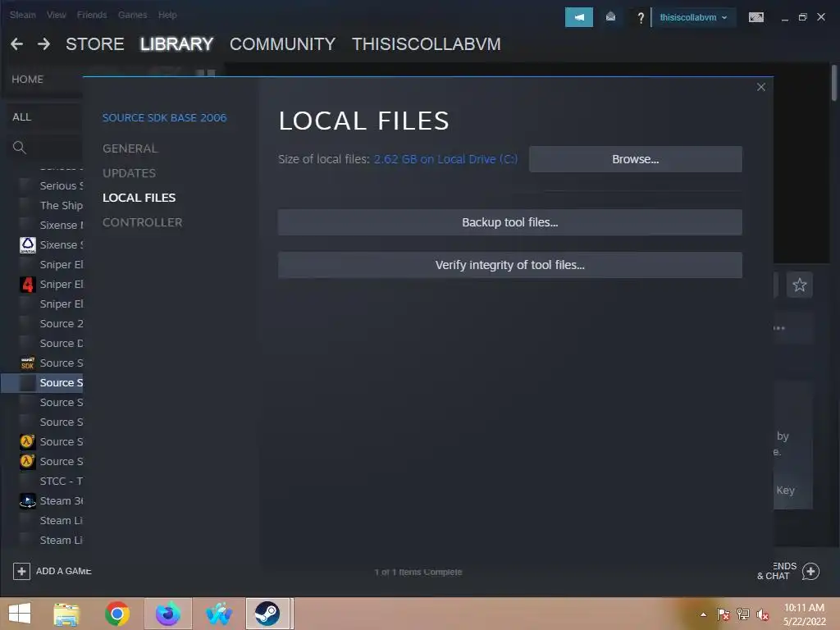The height and width of the screenshot is (630, 840).
Task: Go to the LIBRARY tab
Action: 176,44
